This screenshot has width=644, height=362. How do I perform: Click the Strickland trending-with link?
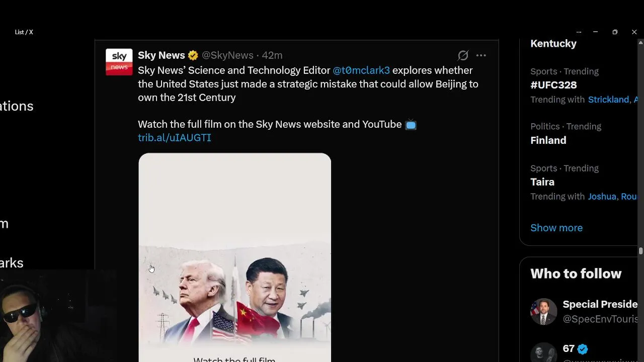tap(608, 100)
